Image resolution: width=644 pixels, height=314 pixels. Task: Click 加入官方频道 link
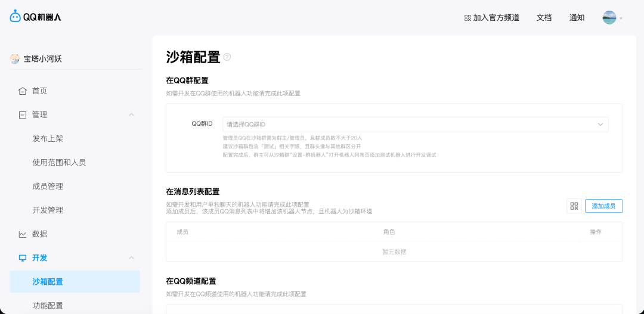pyautogui.click(x=496, y=18)
